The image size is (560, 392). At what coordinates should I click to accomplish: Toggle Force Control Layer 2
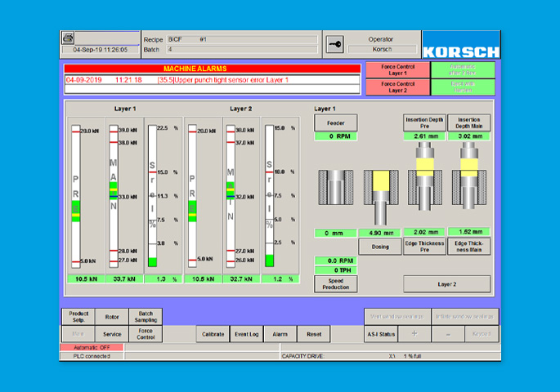point(397,87)
